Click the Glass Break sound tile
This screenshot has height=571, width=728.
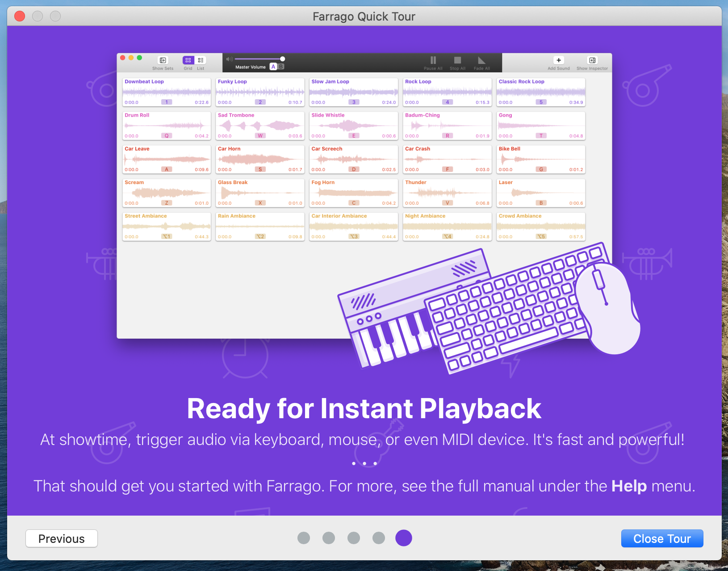260,193
